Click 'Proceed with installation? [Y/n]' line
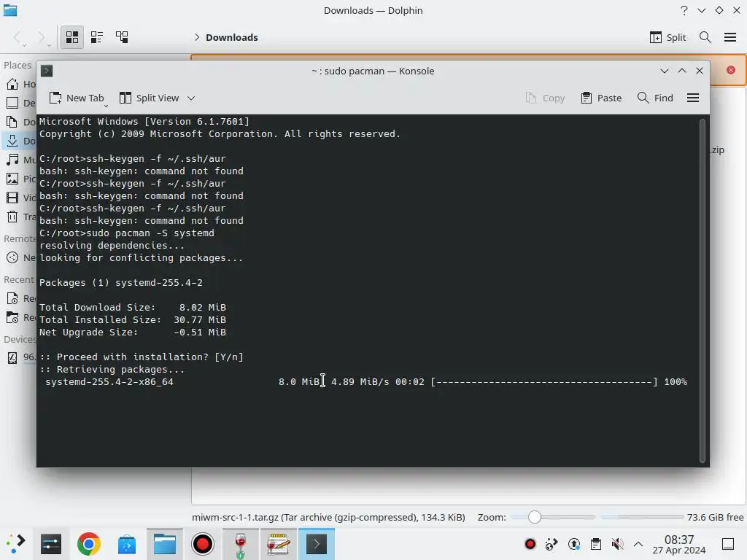The image size is (747, 560). tap(142, 357)
